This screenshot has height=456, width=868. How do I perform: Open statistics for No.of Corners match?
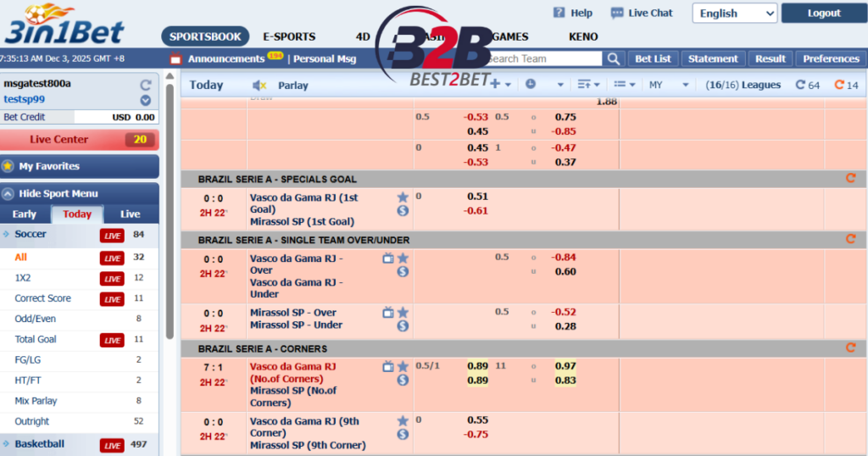403,381
